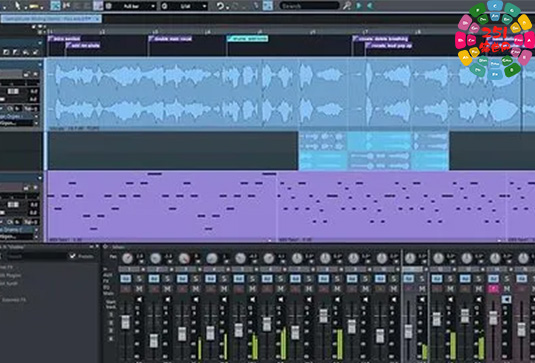
Task: Click the magnifier icon beside search field
Action: (x=347, y=5)
